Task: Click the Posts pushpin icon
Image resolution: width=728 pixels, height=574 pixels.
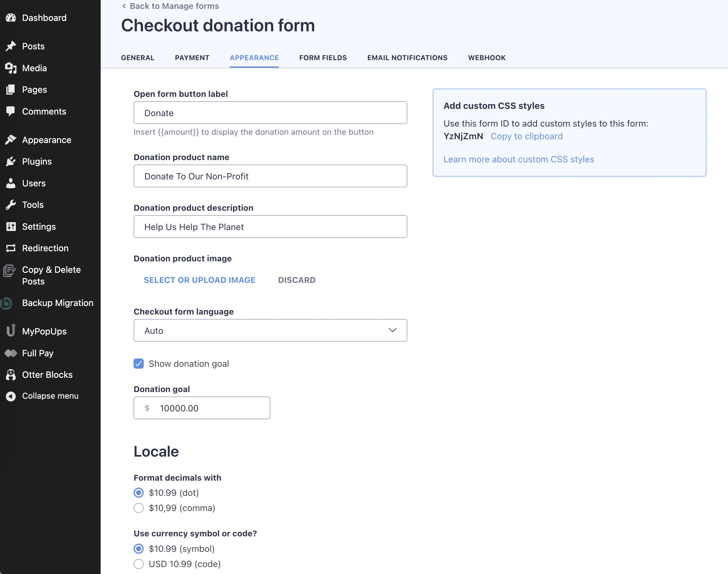Action: [11, 46]
